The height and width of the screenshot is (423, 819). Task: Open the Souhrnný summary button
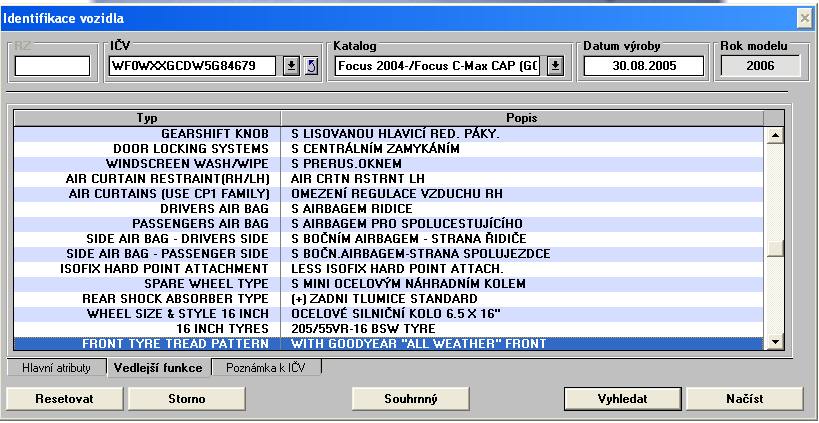412,398
